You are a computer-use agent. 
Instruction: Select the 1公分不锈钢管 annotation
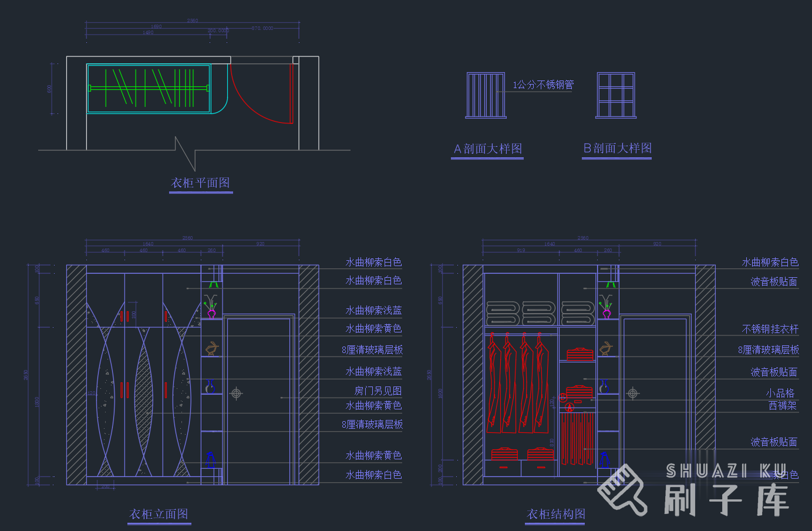click(543, 85)
